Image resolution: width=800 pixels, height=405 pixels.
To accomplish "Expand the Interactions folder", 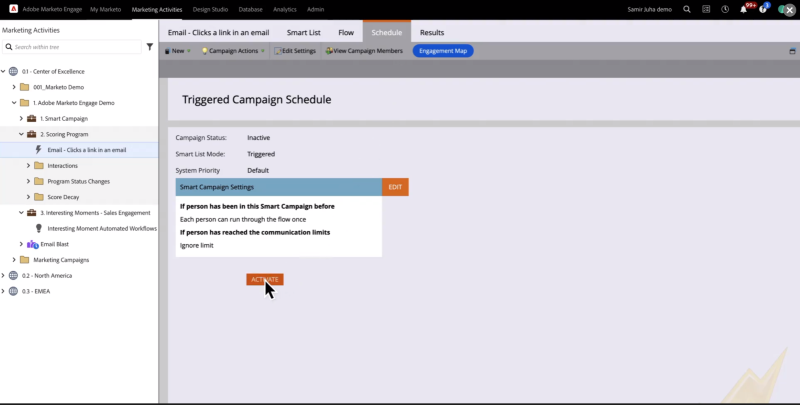I will 28,165.
